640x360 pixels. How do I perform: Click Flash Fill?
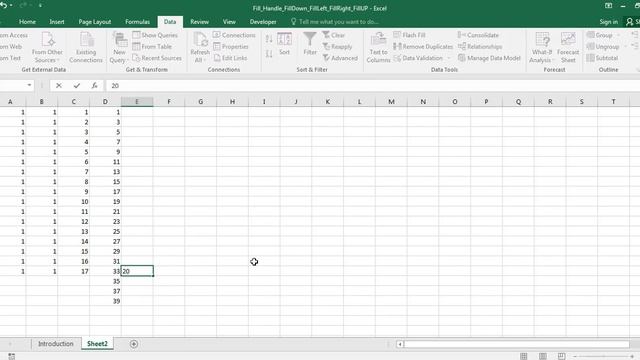pos(409,35)
